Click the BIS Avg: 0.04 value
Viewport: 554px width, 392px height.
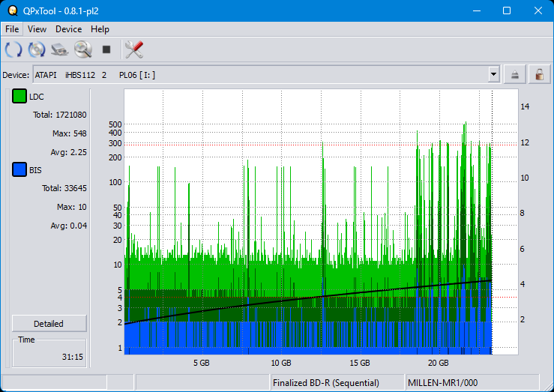click(x=68, y=226)
